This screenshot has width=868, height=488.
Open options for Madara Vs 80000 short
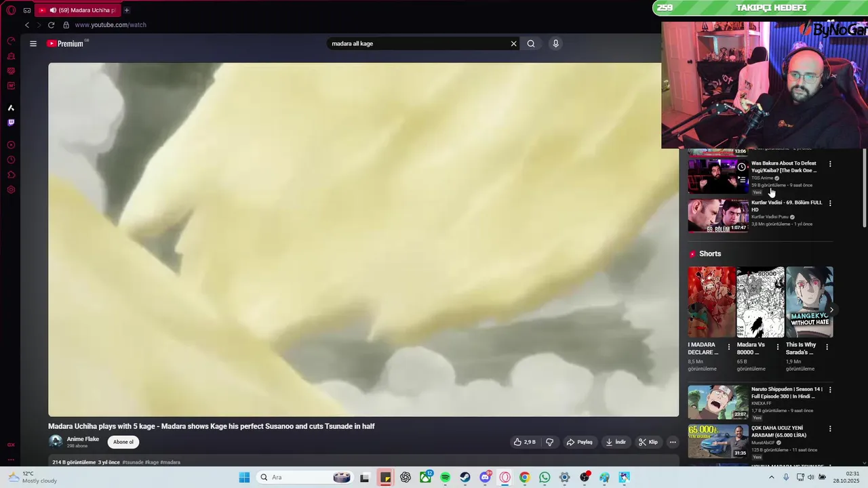click(778, 347)
